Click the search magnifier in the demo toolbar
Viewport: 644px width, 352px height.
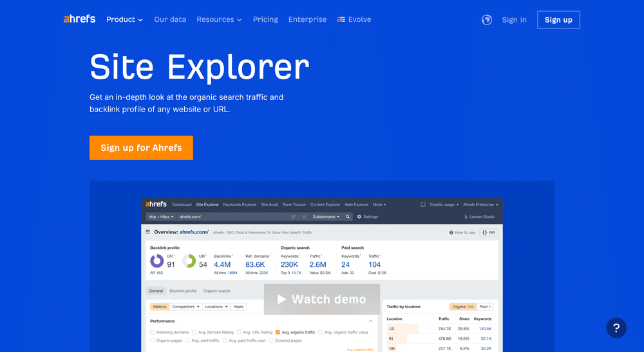(x=348, y=217)
